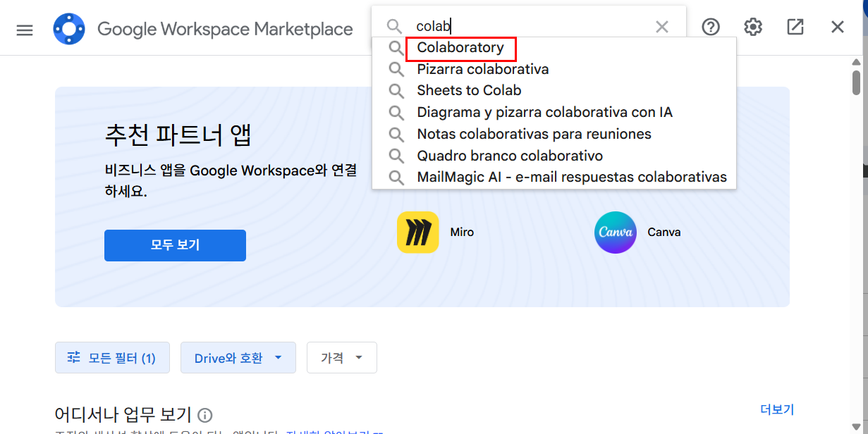
Task: Click the Canva app name
Action: (664, 232)
